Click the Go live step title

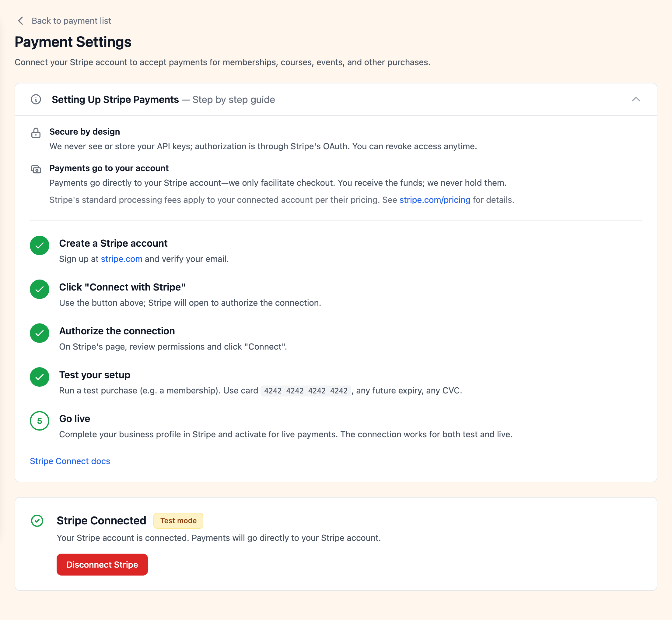(x=75, y=419)
